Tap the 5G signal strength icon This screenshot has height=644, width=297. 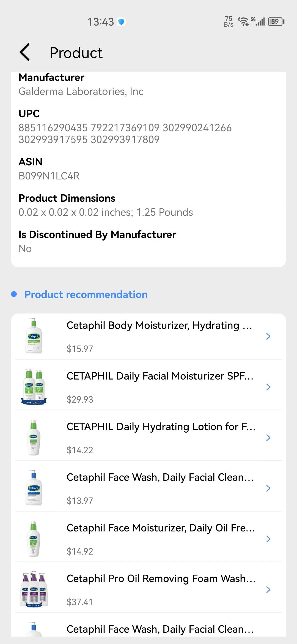pos(258,21)
